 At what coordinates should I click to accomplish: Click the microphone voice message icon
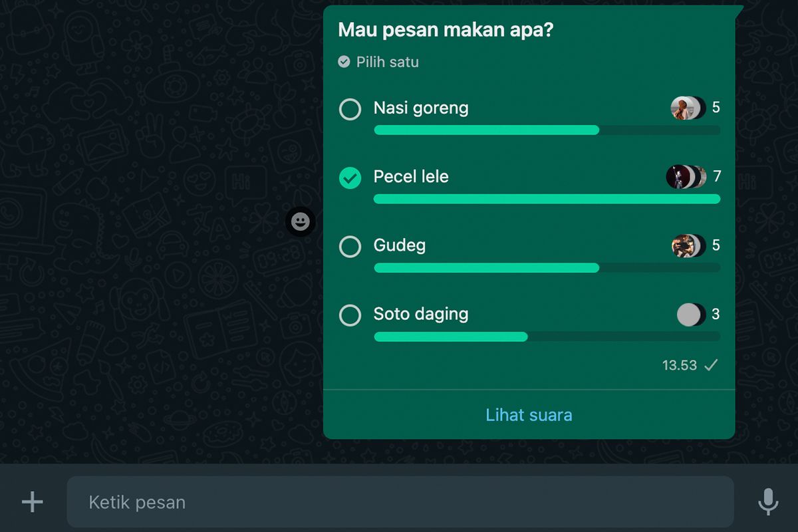[769, 502]
